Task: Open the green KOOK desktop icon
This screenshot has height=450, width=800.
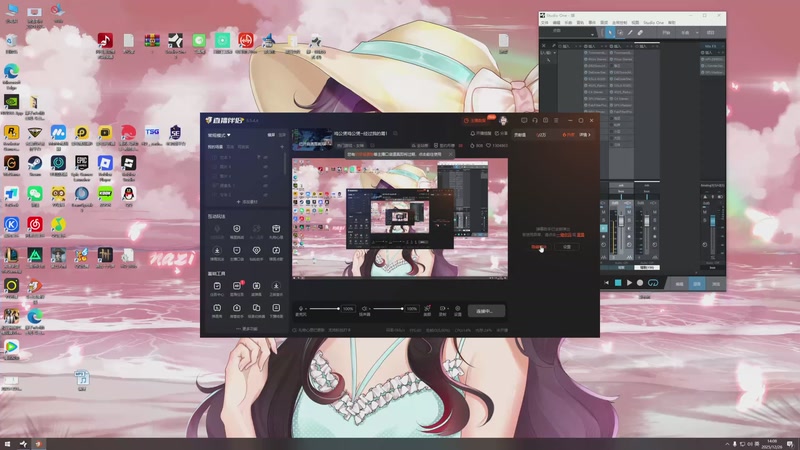Action: 105,193
